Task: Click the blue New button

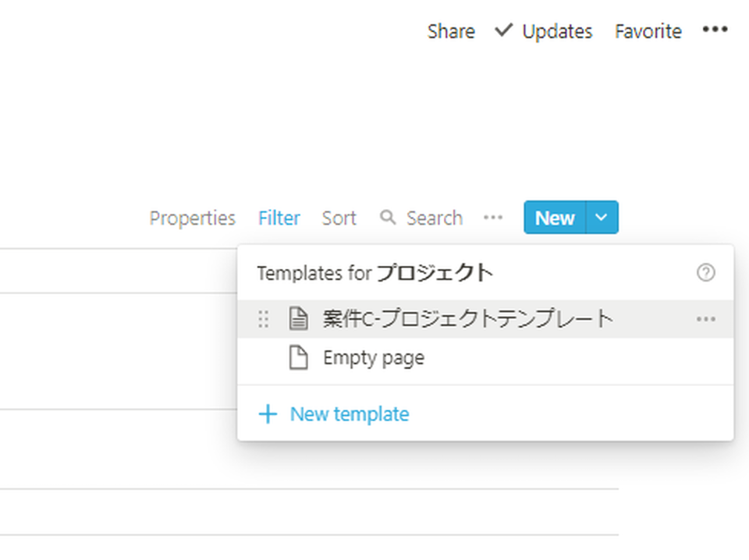Action: [x=555, y=218]
